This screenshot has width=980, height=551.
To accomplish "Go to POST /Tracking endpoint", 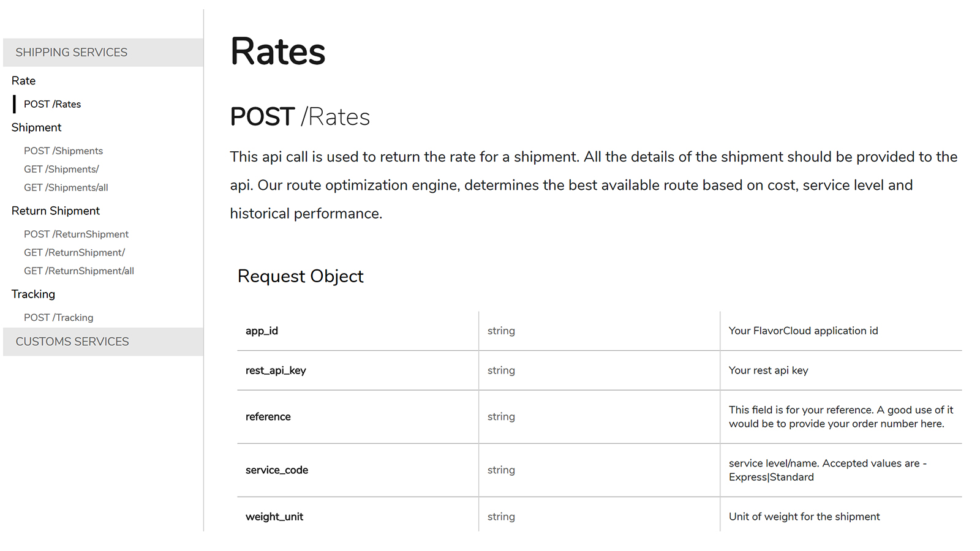I will (59, 317).
